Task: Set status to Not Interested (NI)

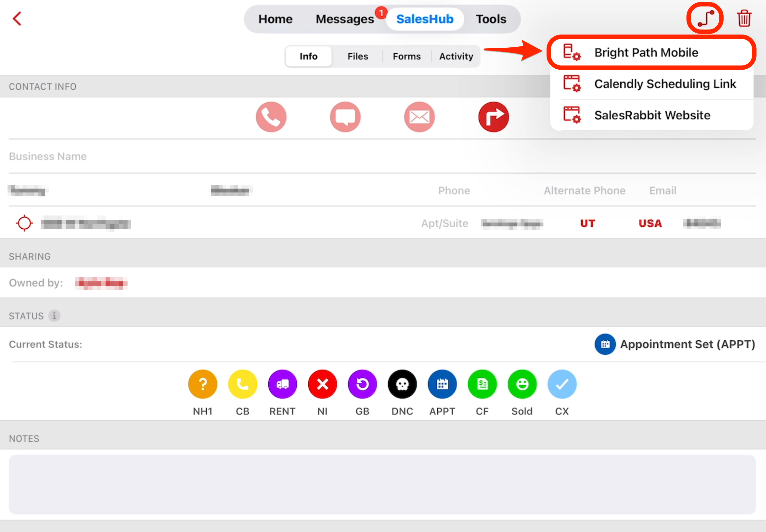Action: (x=322, y=384)
